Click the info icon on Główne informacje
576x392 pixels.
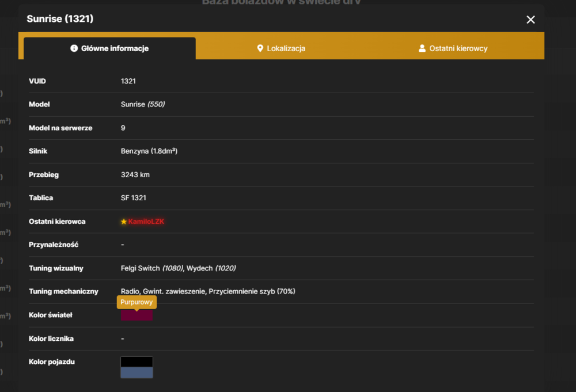pos(74,48)
